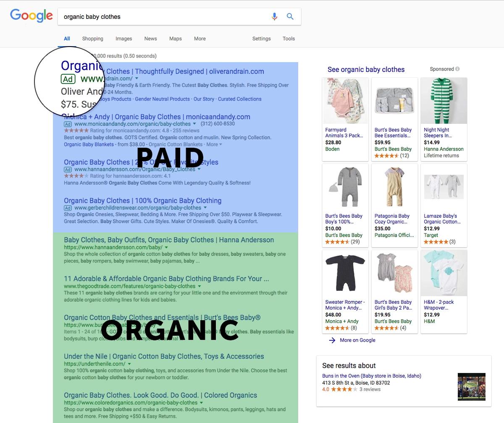The image size is (504, 423).
Task: Click Gender Neutral Products sitelink
Action: point(162,99)
